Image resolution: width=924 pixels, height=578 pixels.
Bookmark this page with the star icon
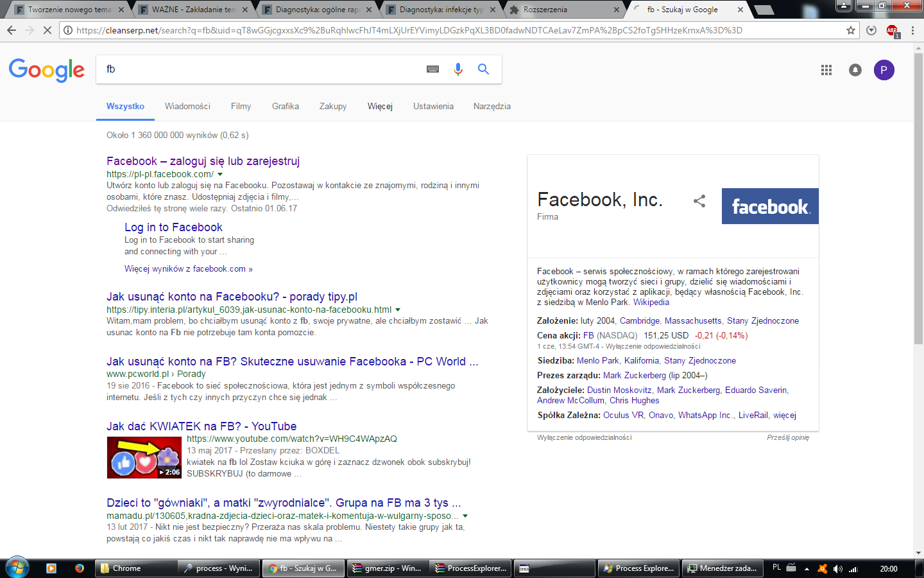coord(851,30)
